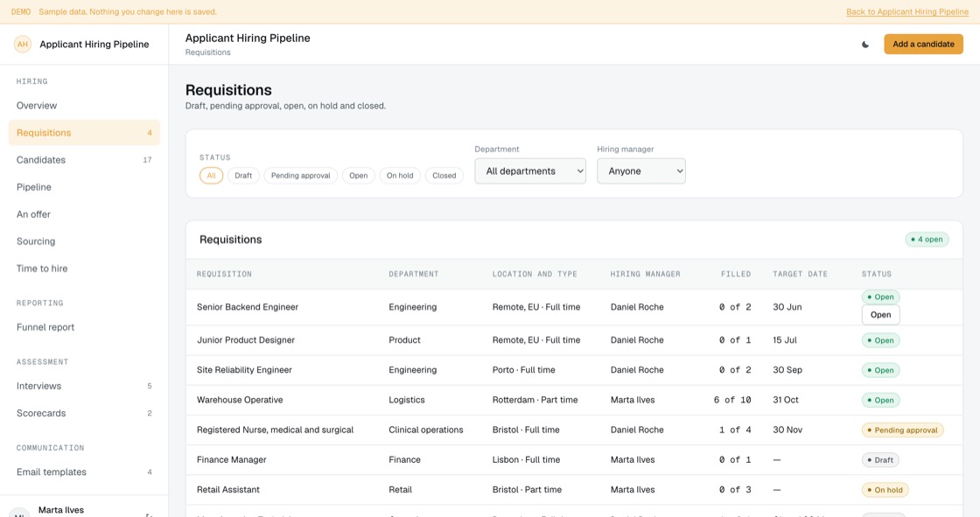Screen dimensions: 980x517
Task: Click the Clinical operations department cell
Action: point(426,430)
